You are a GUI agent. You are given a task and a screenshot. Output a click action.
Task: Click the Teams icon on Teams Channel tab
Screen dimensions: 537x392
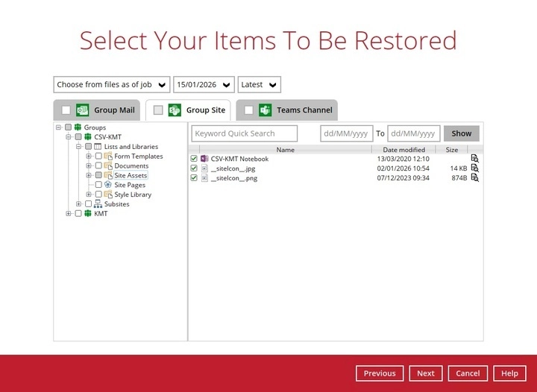[266, 110]
